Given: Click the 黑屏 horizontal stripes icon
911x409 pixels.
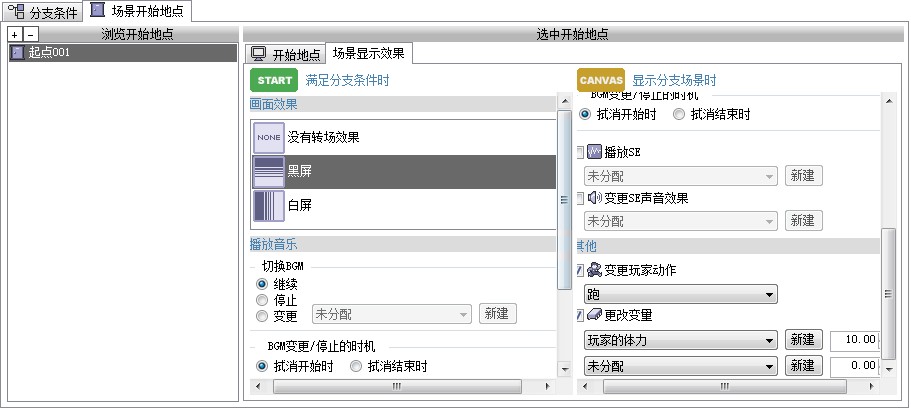Looking at the screenshot, I should [268, 171].
